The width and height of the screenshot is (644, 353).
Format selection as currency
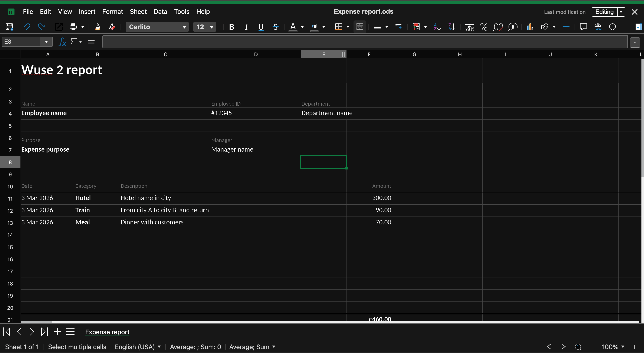tap(469, 27)
